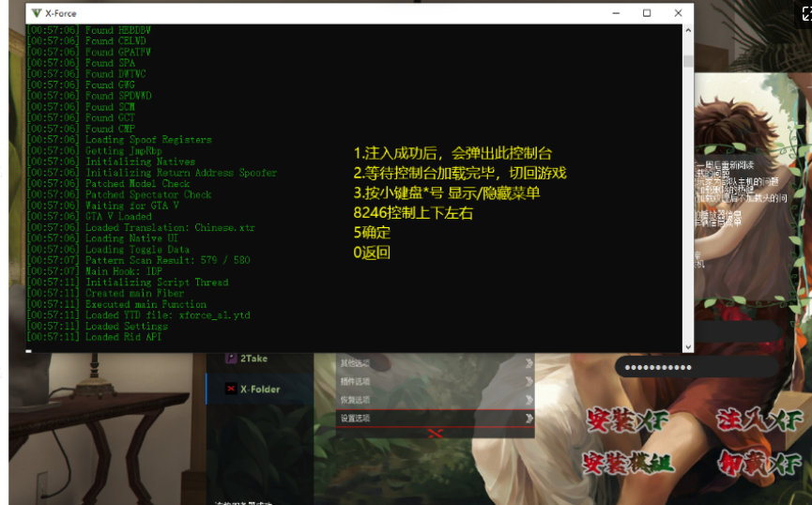Click yellow text '8246控制上下左右'

(413, 213)
